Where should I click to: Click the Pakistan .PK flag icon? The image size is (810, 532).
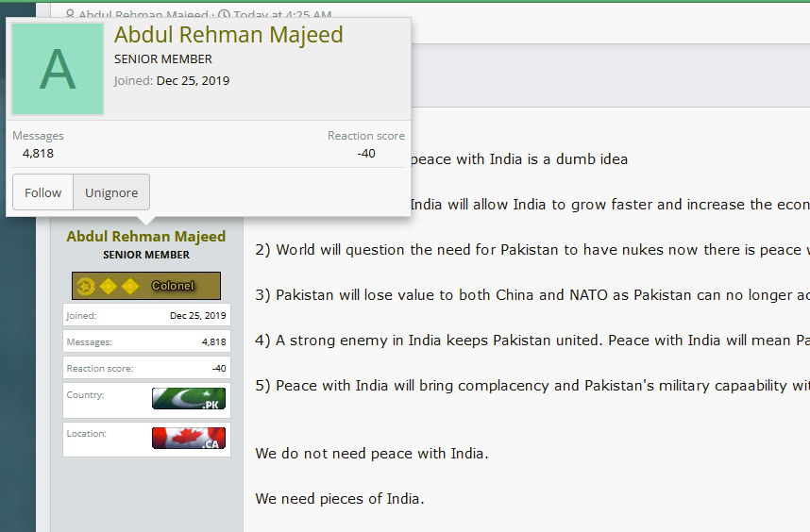pyautogui.click(x=189, y=399)
